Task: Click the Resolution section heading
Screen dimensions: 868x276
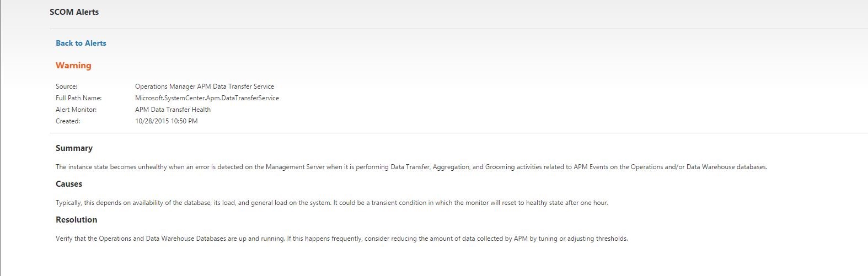Action: [x=76, y=220]
